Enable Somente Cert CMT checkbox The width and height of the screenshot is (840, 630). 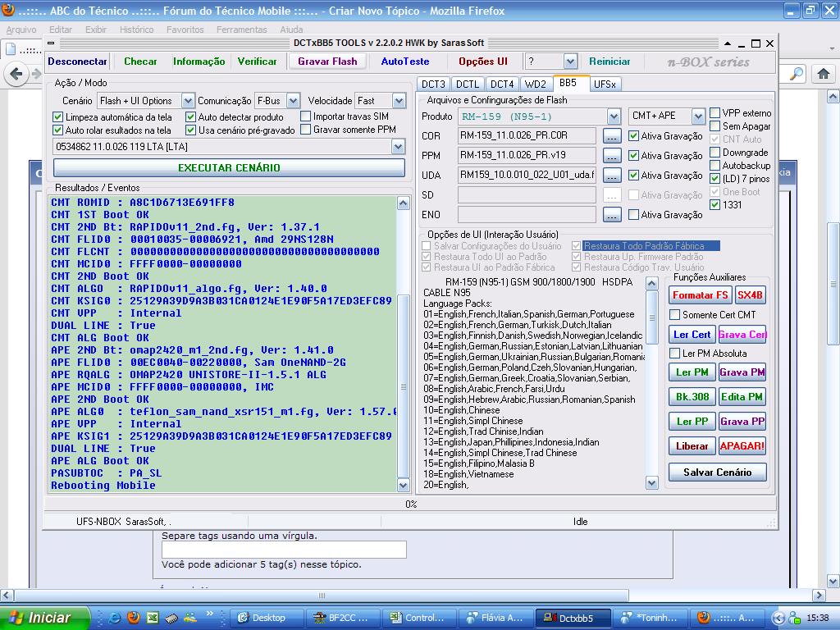tap(675, 315)
